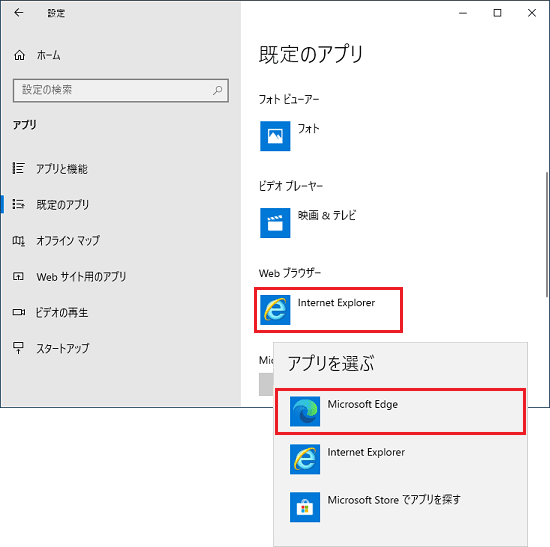Click the ビデオ プレーヤー label
550x547 pixels.
click(291, 186)
